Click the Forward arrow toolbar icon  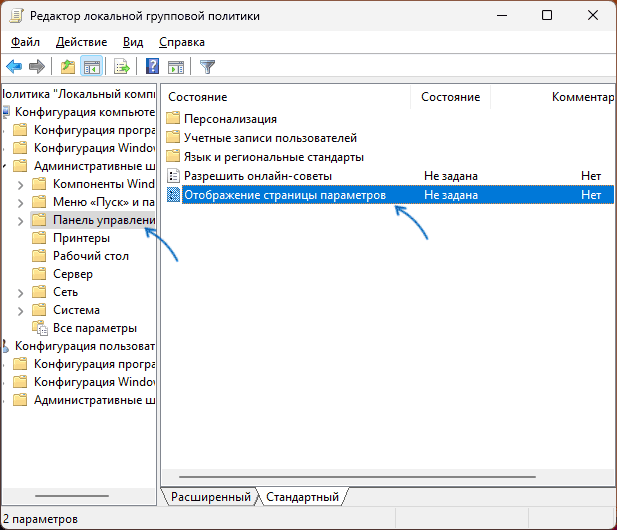click(37, 66)
